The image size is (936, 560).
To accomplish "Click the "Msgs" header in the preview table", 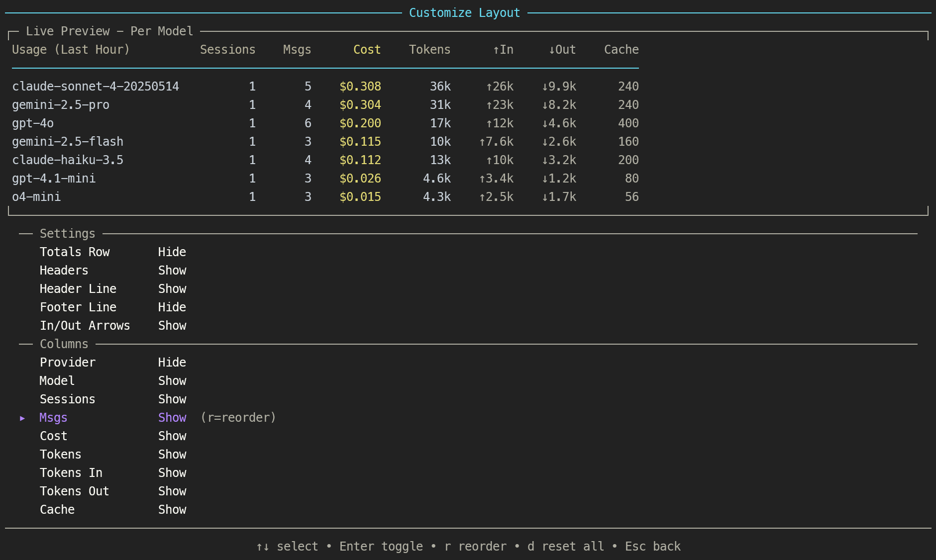I will (x=297, y=50).
